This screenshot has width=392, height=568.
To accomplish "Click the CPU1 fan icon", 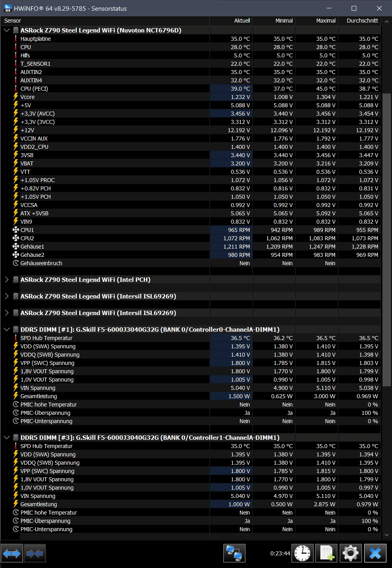I will pyautogui.click(x=16, y=230).
